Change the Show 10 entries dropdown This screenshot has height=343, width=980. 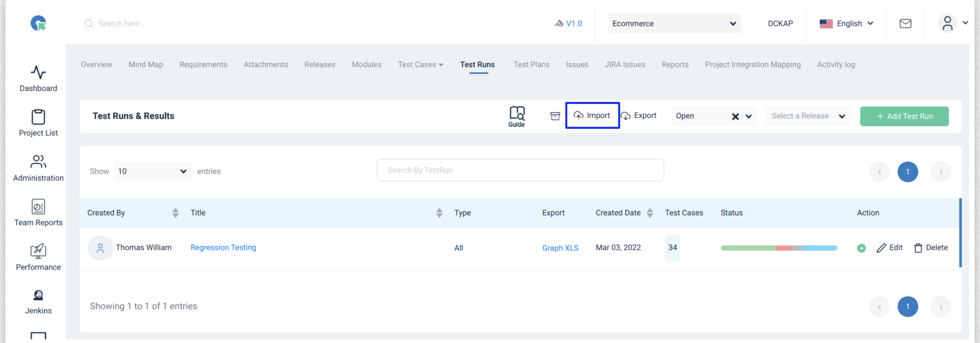pos(152,171)
